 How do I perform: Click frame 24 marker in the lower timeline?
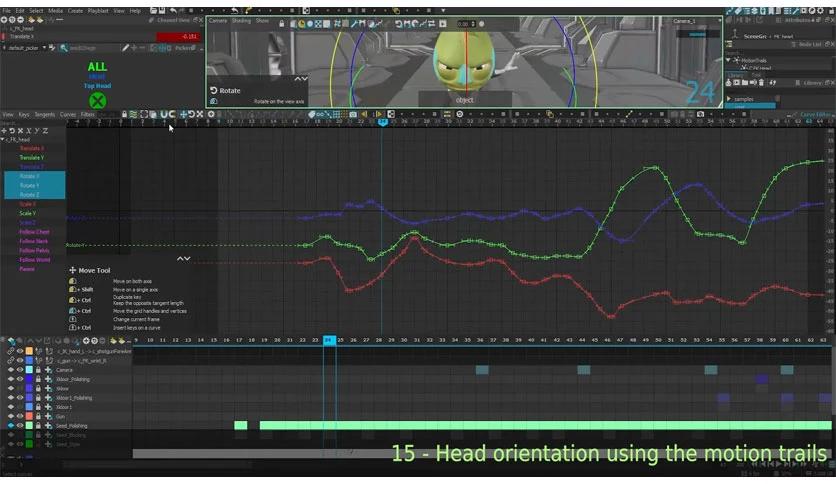click(329, 340)
